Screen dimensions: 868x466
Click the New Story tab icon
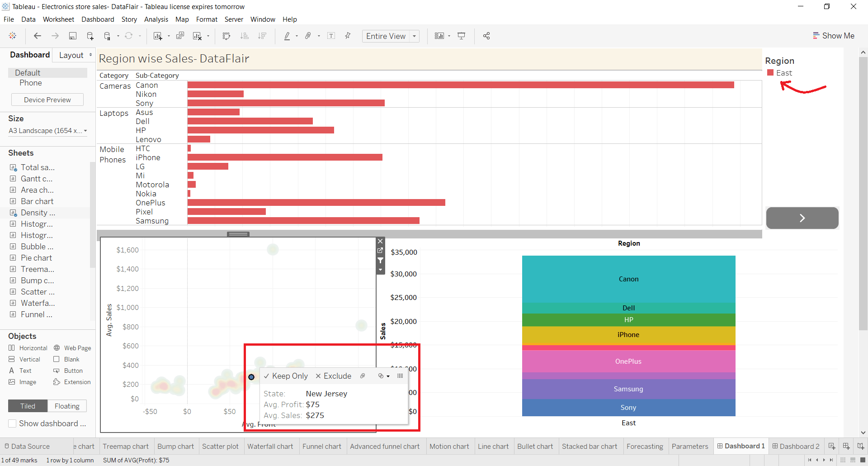861,446
